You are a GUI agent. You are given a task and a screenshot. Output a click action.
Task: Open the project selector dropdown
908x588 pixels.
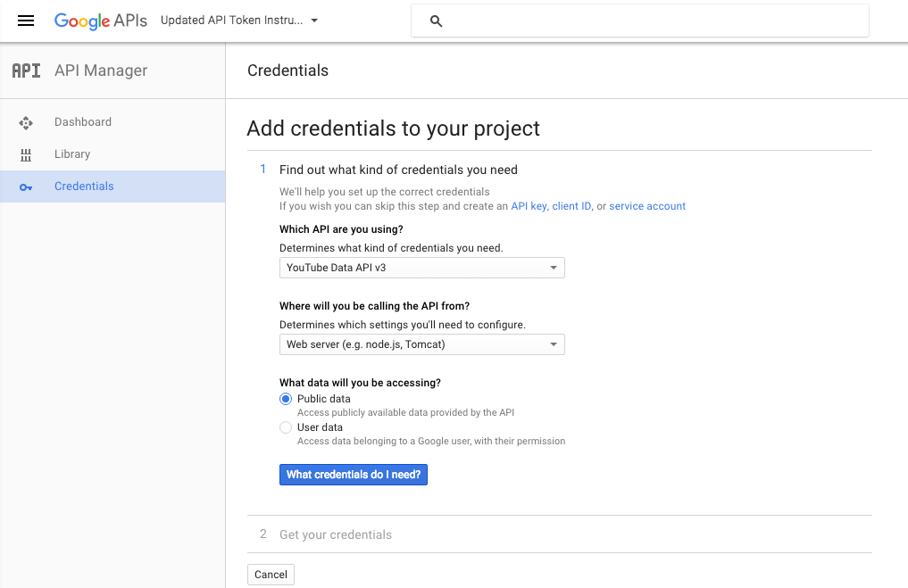pyautogui.click(x=239, y=21)
